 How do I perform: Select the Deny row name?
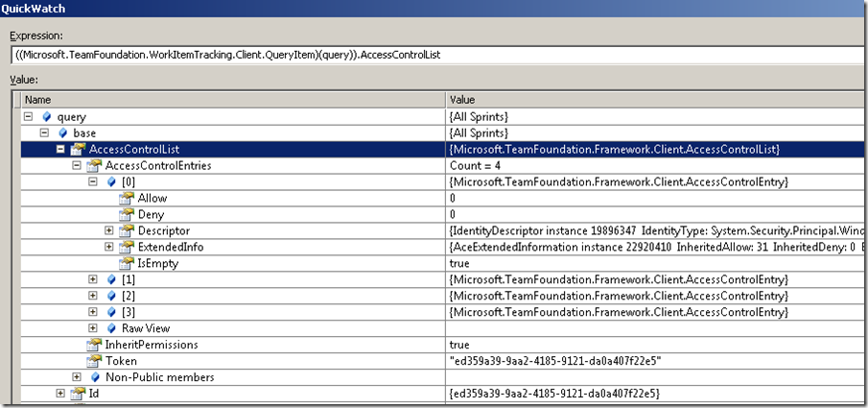coord(151,214)
